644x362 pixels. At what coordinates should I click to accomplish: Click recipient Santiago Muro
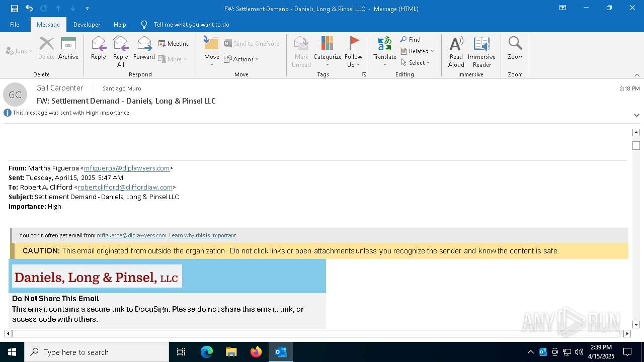122,88
